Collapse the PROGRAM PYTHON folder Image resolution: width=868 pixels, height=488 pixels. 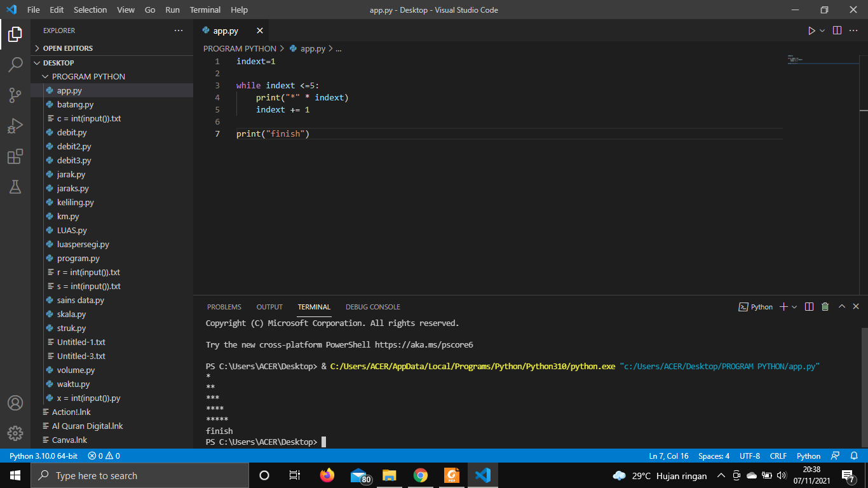click(88, 76)
